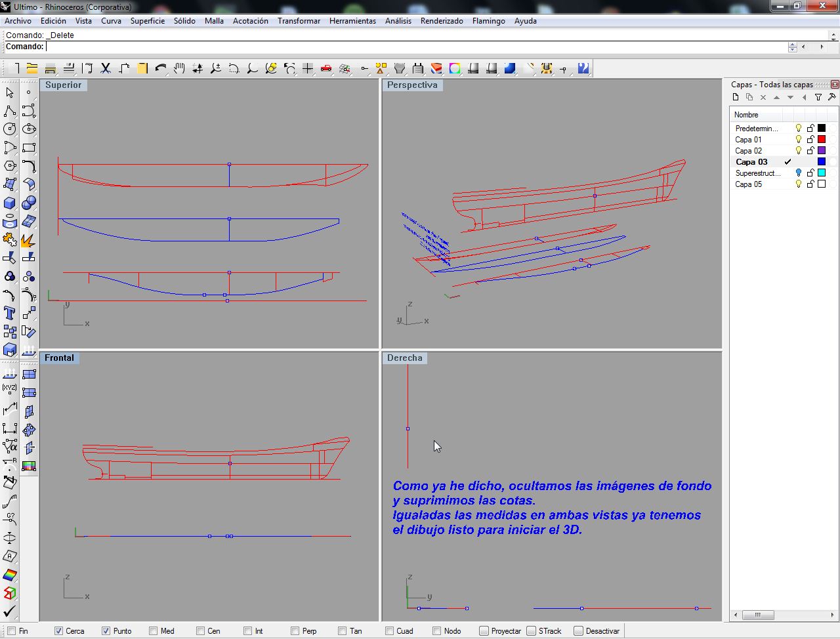The height and width of the screenshot is (639, 840).
Task: Toggle the Cerca osnap checkbox
Action: (x=58, y=631)
